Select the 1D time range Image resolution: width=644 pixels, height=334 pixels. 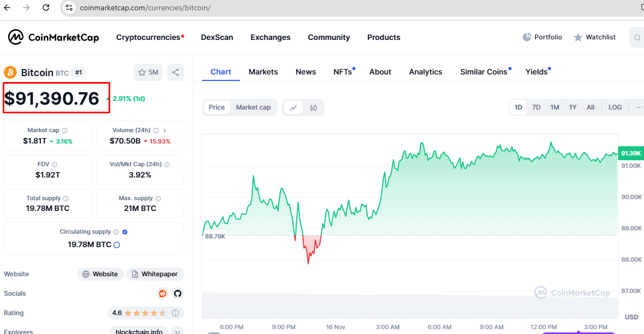point(518,107)
